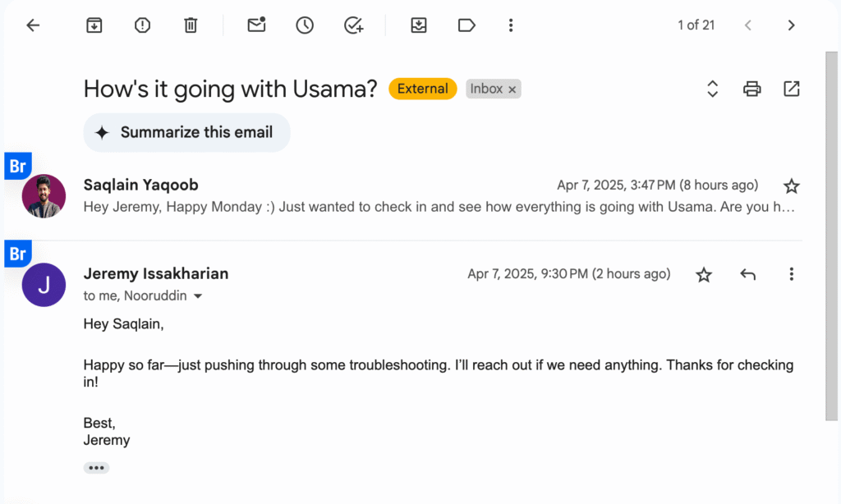Star Saqlain Yaqoob's message
Image resolution: width=841 pixels, height=504 pixels.
[x=791, y=186]
